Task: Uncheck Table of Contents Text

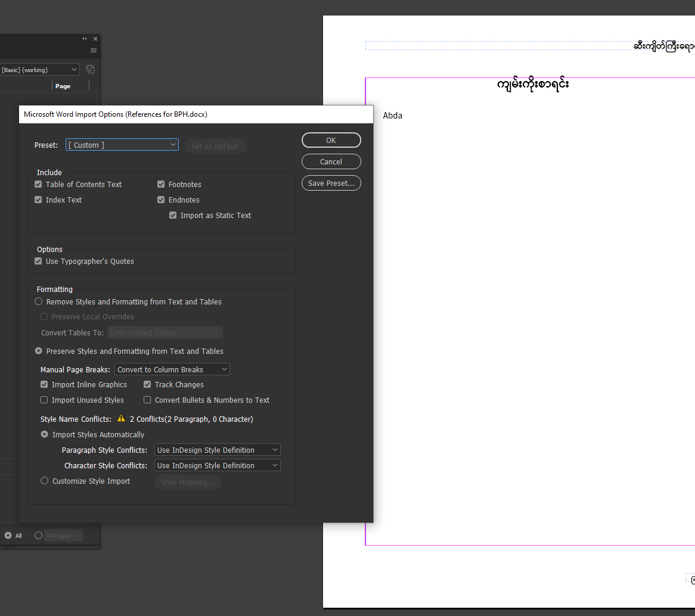Action: 38,184
